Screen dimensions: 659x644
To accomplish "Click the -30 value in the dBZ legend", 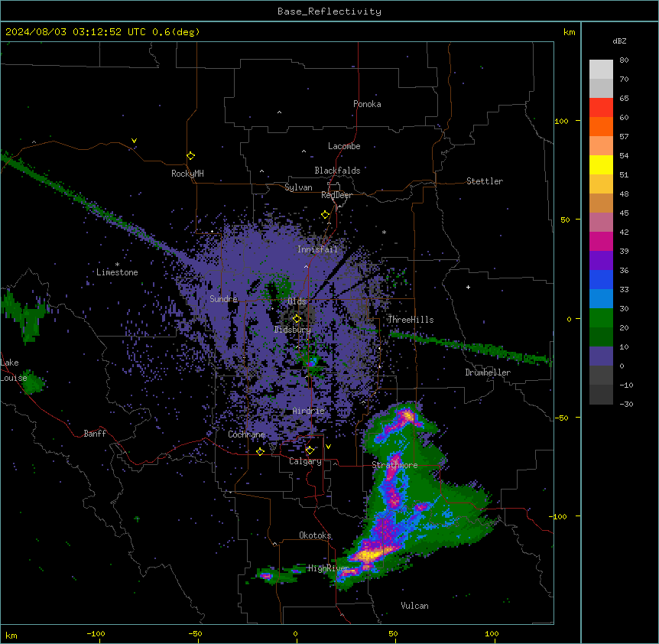I will [x=626, y=404].
